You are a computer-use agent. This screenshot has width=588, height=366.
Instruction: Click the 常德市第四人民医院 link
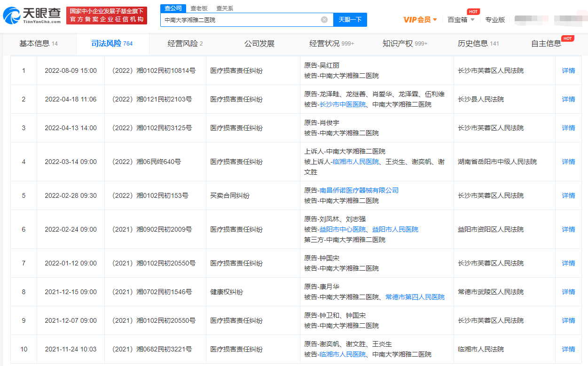click(x=415, y=297)
